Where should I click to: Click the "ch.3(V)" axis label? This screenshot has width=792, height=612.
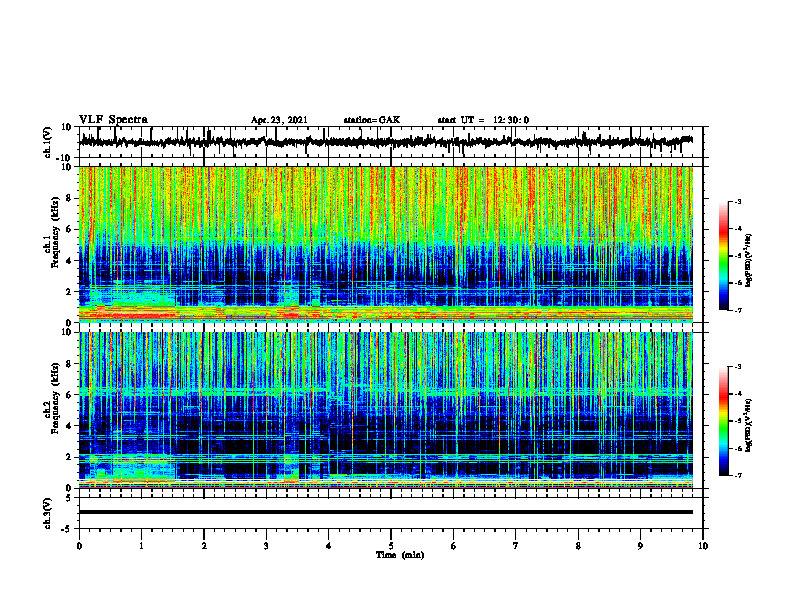47,513
